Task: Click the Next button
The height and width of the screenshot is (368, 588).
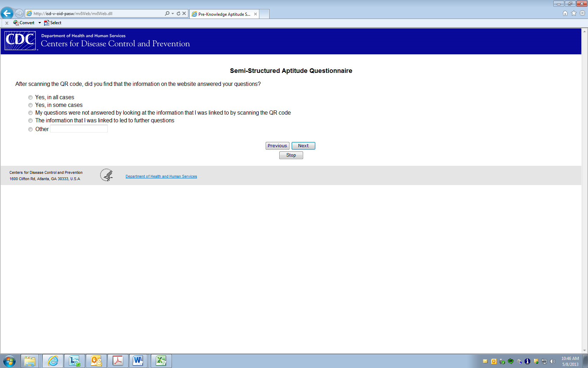Action: [303, 146]
